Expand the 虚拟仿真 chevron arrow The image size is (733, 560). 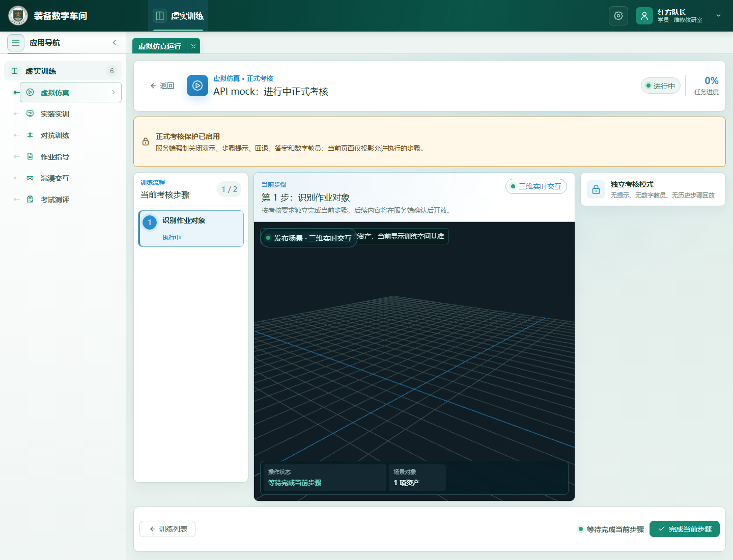point(113,92)
